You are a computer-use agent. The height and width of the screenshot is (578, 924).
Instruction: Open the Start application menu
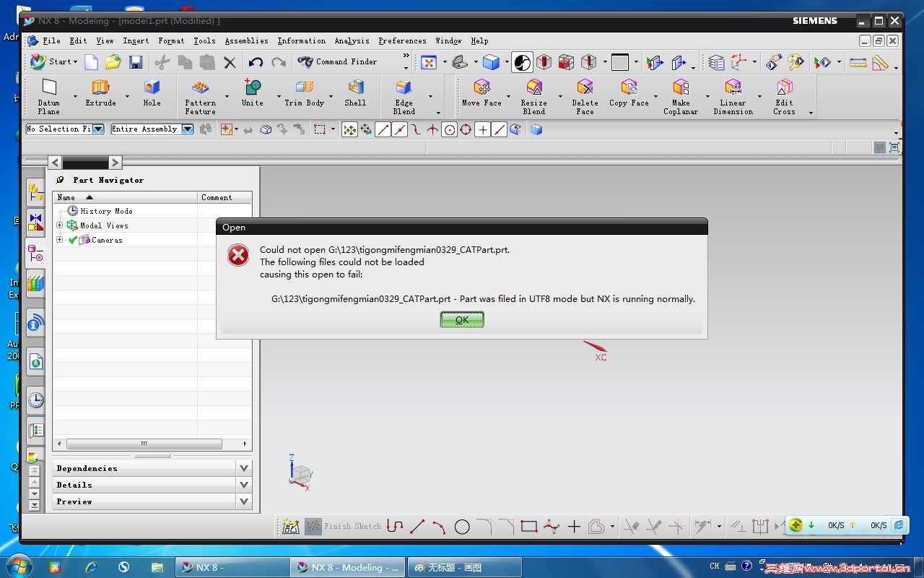(x=53, y=62)
